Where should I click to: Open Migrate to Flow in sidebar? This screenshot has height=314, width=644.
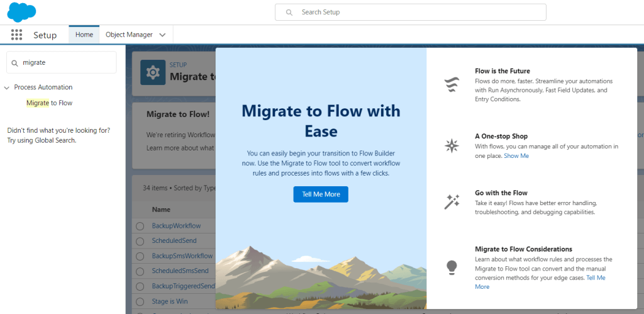pos(49,103)
